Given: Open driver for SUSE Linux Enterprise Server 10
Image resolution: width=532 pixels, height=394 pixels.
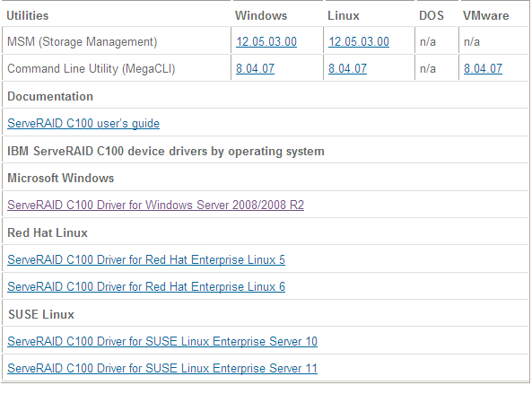Looking at the screenshot, I should 162,341.
